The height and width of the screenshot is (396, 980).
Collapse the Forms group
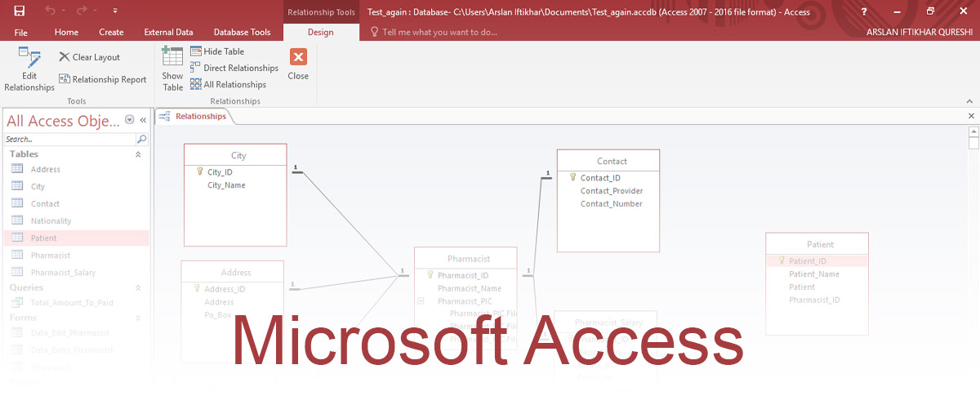pyautogui.click(x=138, y=318)
